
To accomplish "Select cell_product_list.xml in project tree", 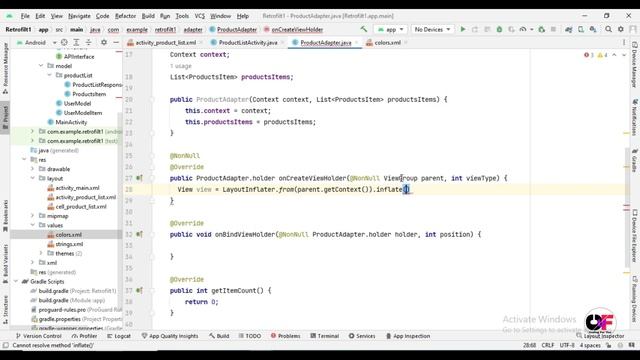I will 77,207.
